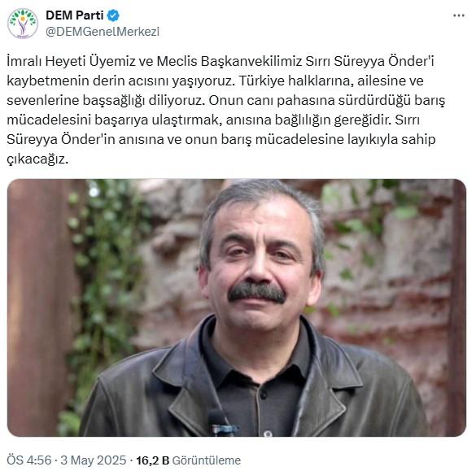This screenshot has height=471, width=476.
Task: Click the tweet line starting with sevenlerine başsağlığı
Action: point(226,100)
